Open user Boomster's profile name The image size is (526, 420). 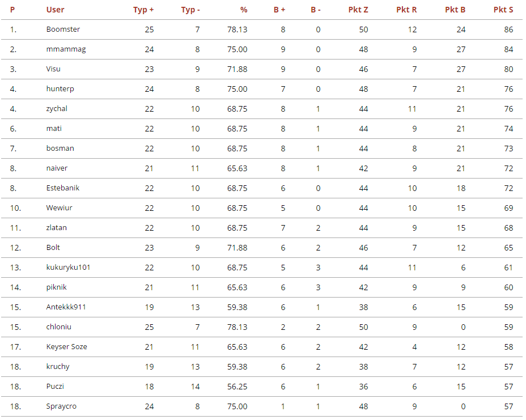pyautogui.click(x=63, y=29)
